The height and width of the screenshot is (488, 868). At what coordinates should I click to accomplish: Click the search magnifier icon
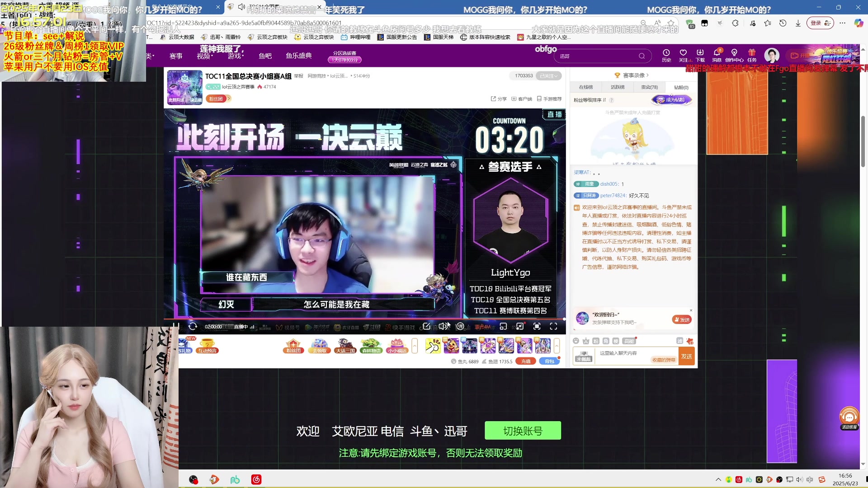[x=642, y=56]
